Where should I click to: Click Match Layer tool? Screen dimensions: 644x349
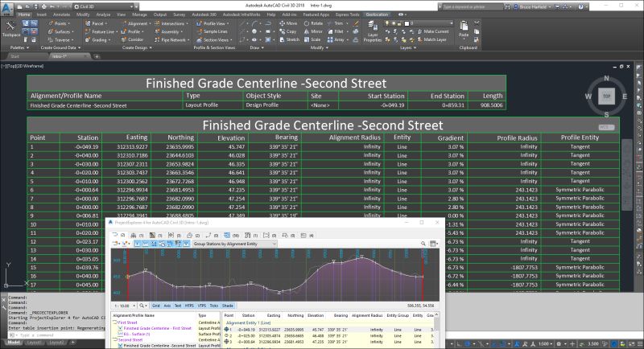click(x=432, y=39)
